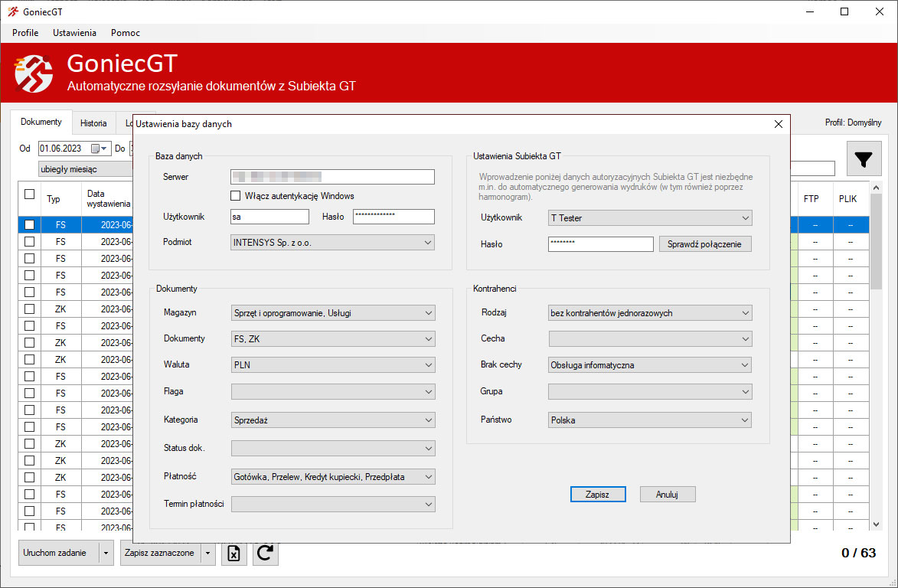Click the Profil: Domyślny label

coord(854,122)
